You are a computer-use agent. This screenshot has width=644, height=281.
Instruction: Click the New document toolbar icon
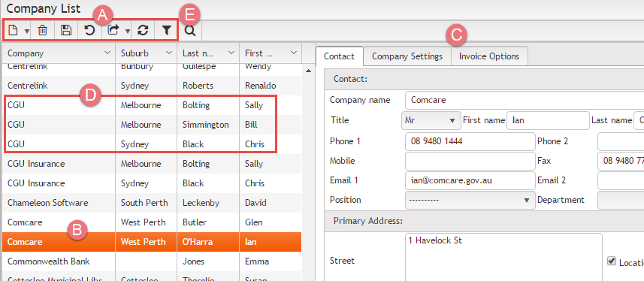tap(13, 30)
